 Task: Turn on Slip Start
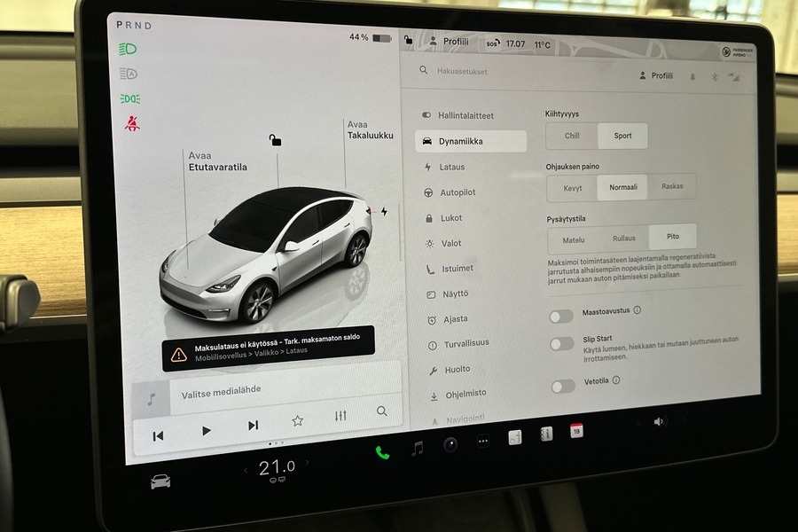click(561, 345)
